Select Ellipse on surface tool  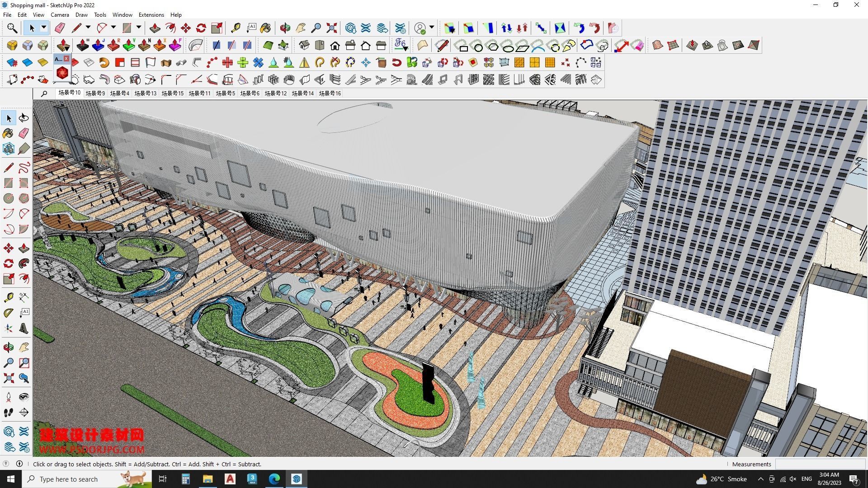[508, 46]
